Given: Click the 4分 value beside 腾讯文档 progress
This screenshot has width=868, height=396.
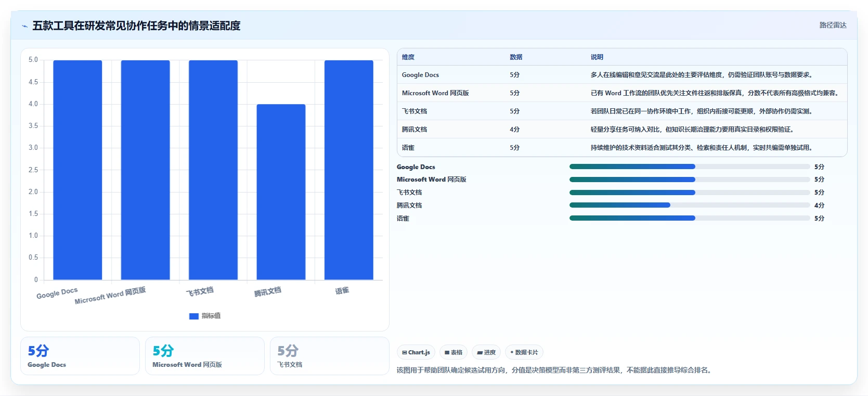Looking at the screenshot, I should [820, 206].
